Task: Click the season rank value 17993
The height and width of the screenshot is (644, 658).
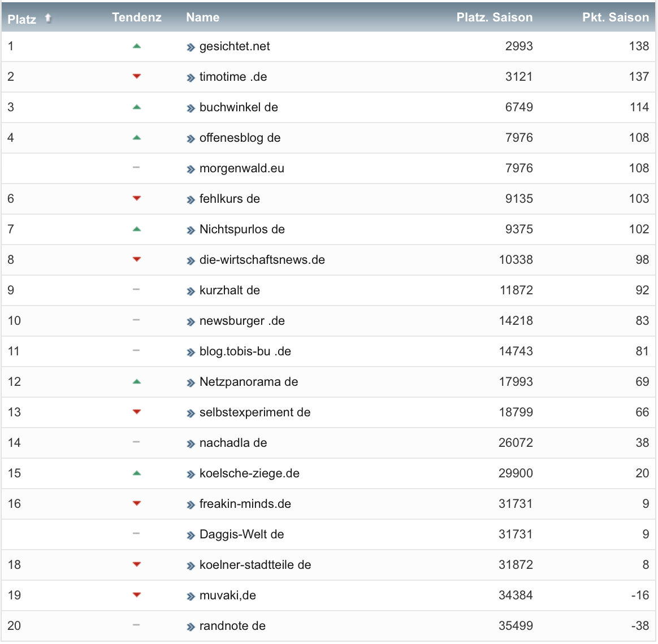Action: (x=516, y=382)
